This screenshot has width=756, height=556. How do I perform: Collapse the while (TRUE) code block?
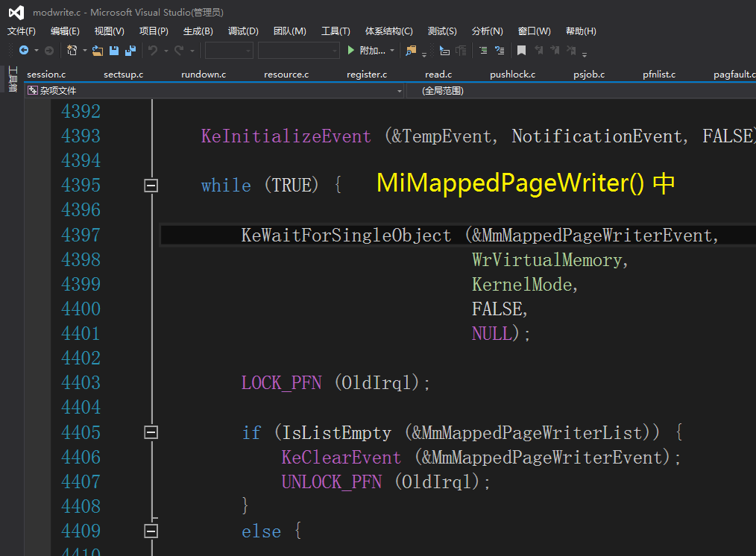click(151, 186)
